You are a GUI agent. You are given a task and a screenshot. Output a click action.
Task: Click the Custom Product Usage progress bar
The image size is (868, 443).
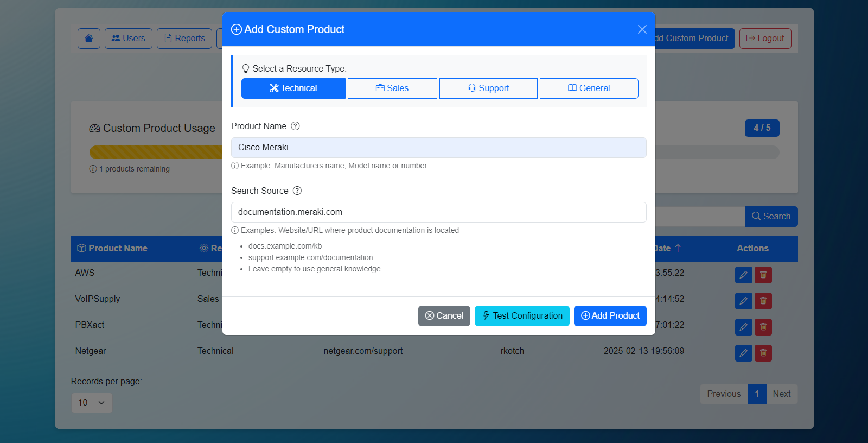point(156,152)
